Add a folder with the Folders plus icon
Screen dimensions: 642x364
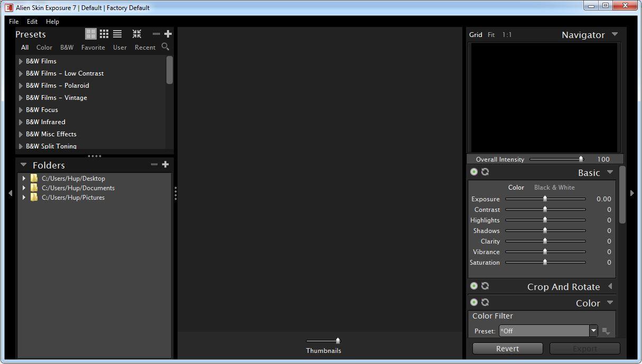click(165, 164)
